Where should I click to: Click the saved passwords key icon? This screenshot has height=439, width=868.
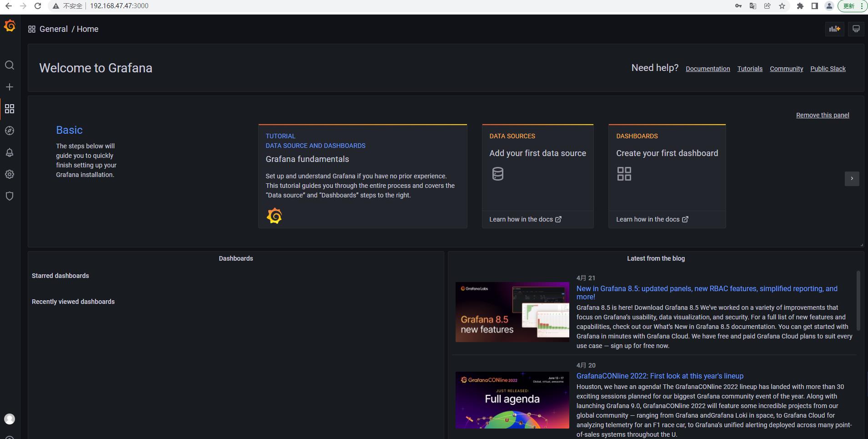738,6
